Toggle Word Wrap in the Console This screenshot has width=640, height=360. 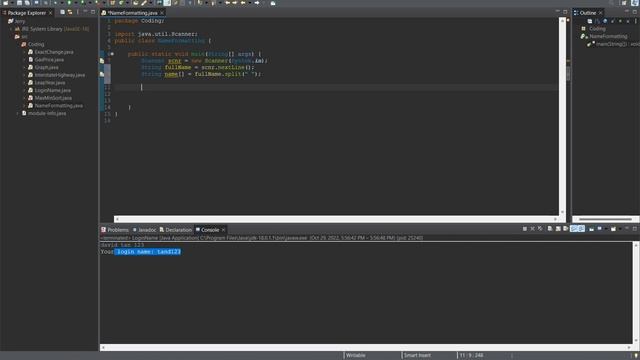tap(565, 229)
